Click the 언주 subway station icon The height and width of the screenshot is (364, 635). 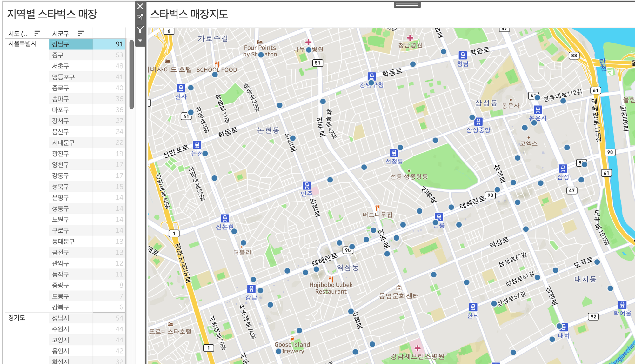pos(307,185)
